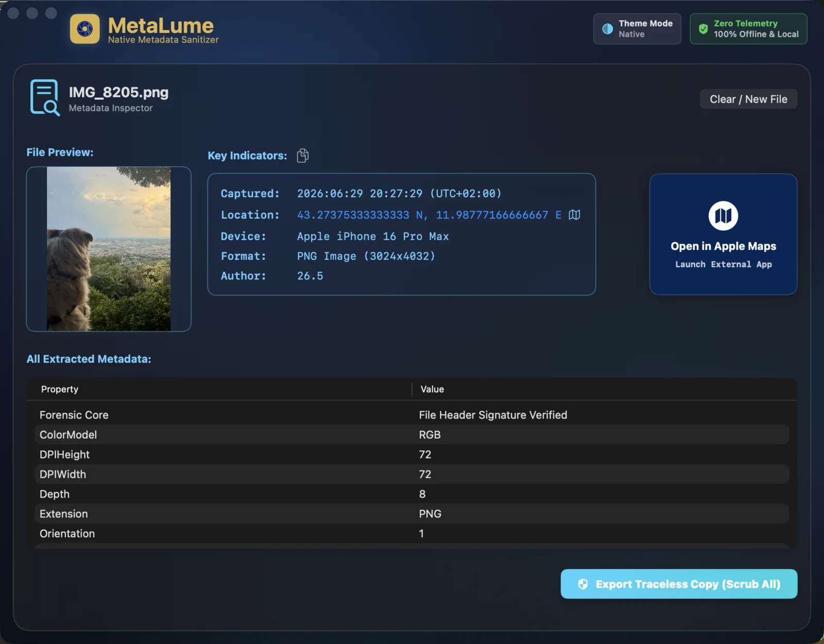
Task: Click the Theme Mode half-moon icon
Action: (x=608, y=29)
